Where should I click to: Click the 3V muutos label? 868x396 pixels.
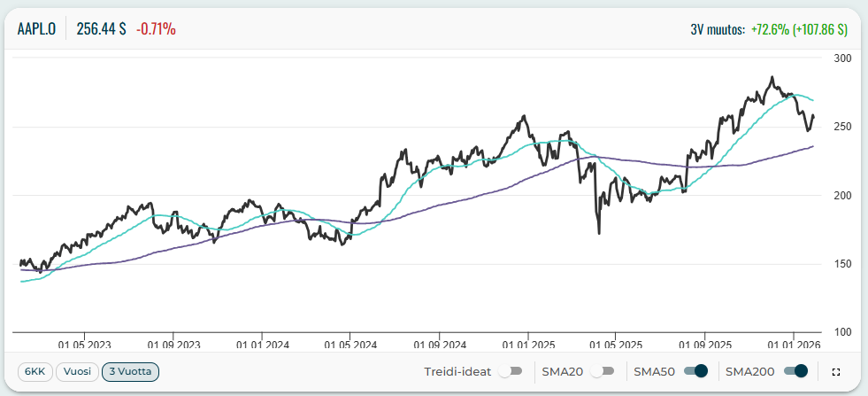pyautogui.click(x=717, y=29)
